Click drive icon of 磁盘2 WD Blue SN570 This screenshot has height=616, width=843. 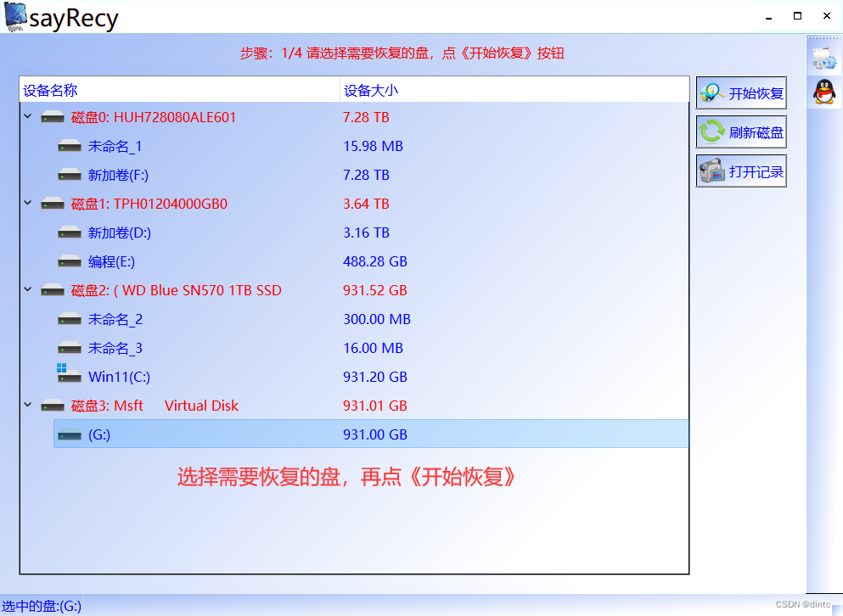(53, 290)
